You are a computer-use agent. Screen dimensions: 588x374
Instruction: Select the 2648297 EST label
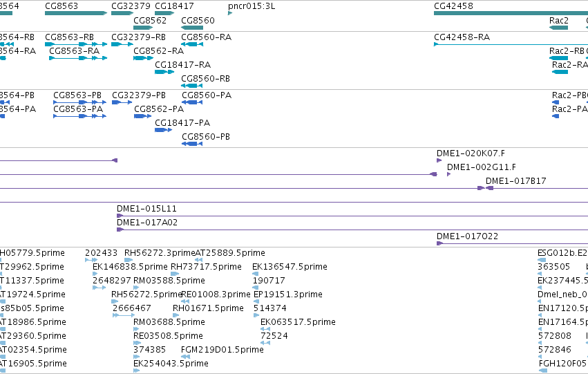[112, 281]
